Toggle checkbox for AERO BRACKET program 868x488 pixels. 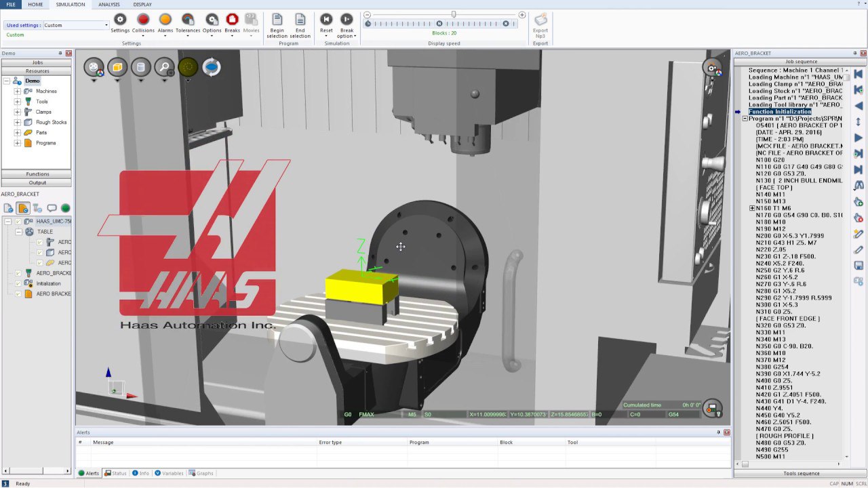point(18,293)
